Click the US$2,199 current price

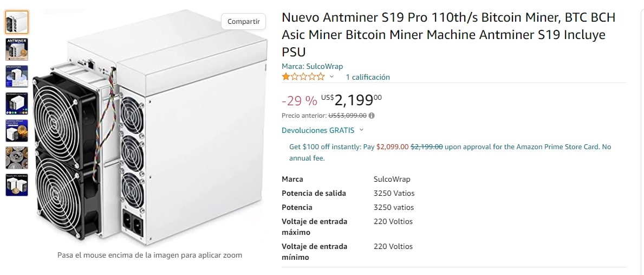coord(351,99)
